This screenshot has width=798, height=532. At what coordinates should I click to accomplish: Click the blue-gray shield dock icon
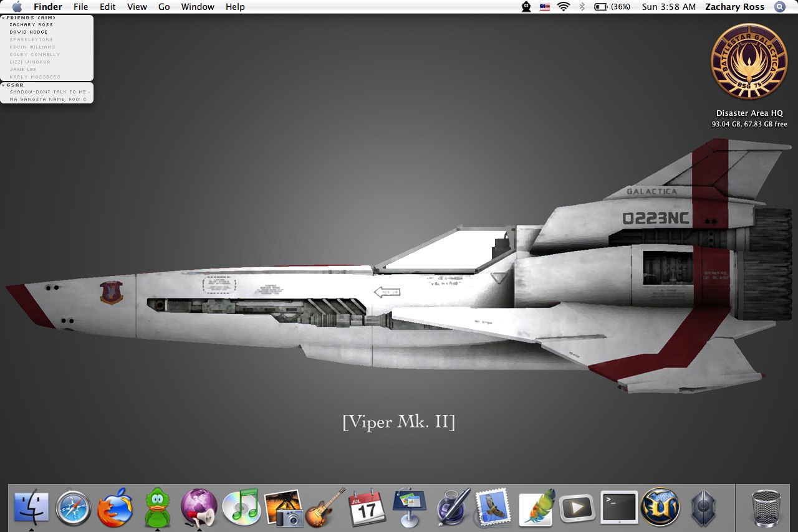pyautogui.click(x=703, y=508)
